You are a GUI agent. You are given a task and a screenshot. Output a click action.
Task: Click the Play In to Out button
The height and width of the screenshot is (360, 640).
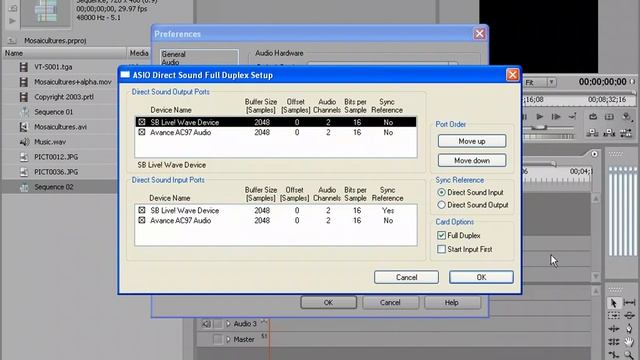pos(572,117)
